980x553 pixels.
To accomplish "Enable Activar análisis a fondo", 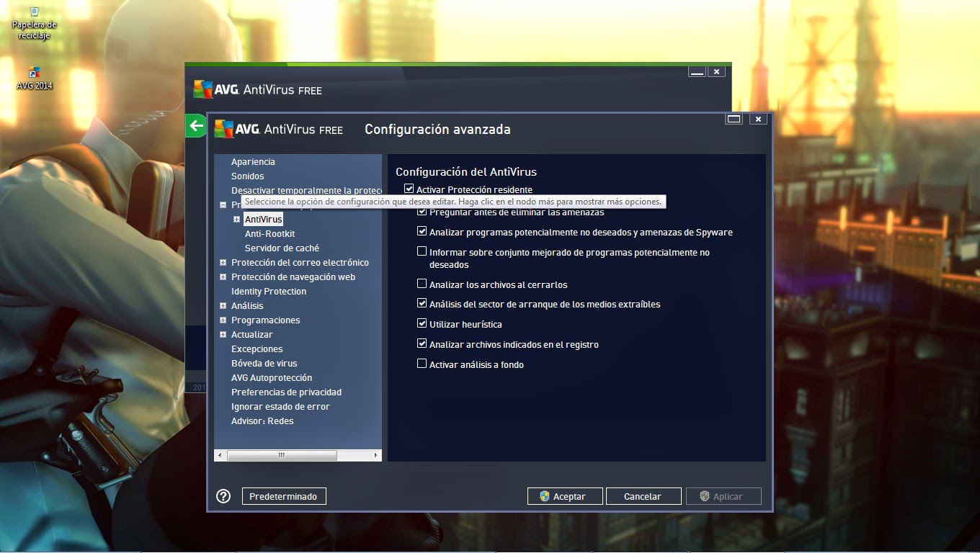I will click(422, 364).
